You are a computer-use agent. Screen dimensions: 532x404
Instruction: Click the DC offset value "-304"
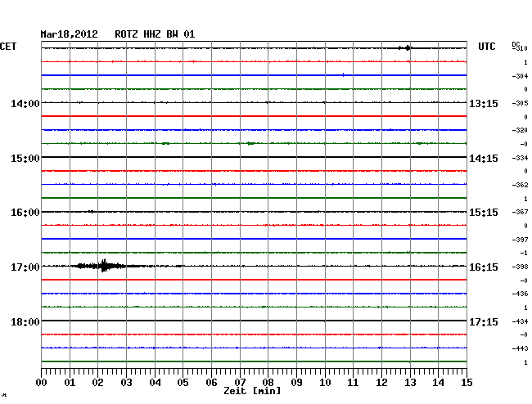coord(520,76)
